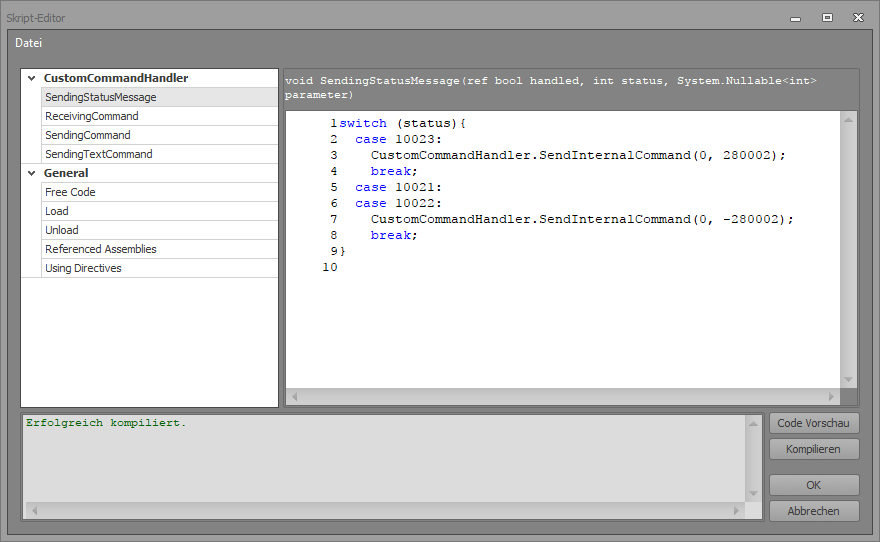Click the line sending command 280002
880x542 pixels.
coord(578,155)
